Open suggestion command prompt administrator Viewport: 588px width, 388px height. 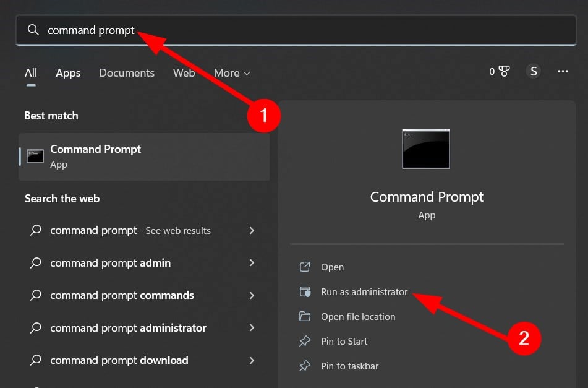click(x=144, y=327)
